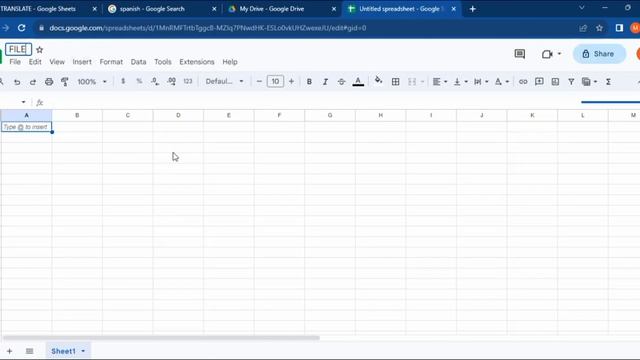Open text wrapping dropdown
This screenshot has height=360, width=640.
[x=481, y=82]
